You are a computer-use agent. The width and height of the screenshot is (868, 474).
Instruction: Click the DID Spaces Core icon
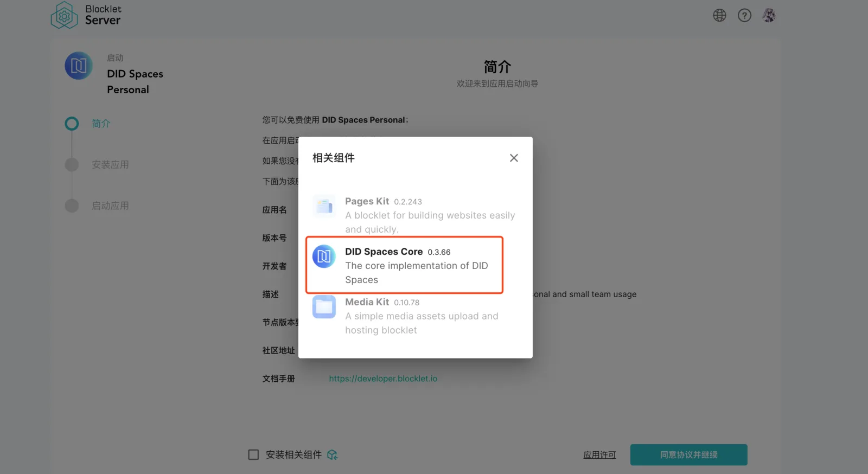[x=324, y=257]
